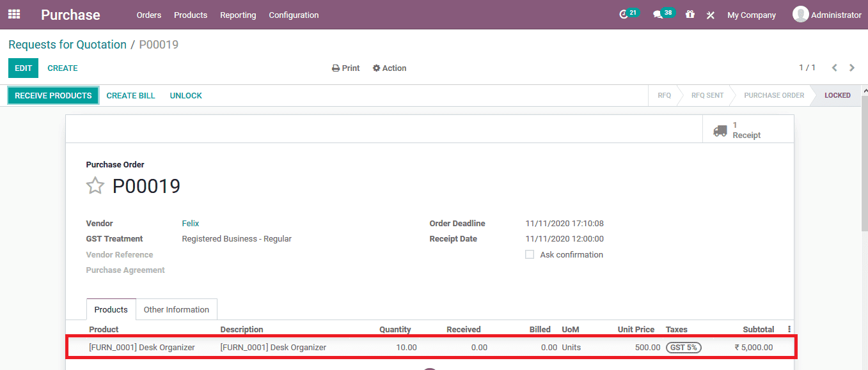Click the RFQ SENT status stage
This screenshot has width=868, height=370.
707,95
